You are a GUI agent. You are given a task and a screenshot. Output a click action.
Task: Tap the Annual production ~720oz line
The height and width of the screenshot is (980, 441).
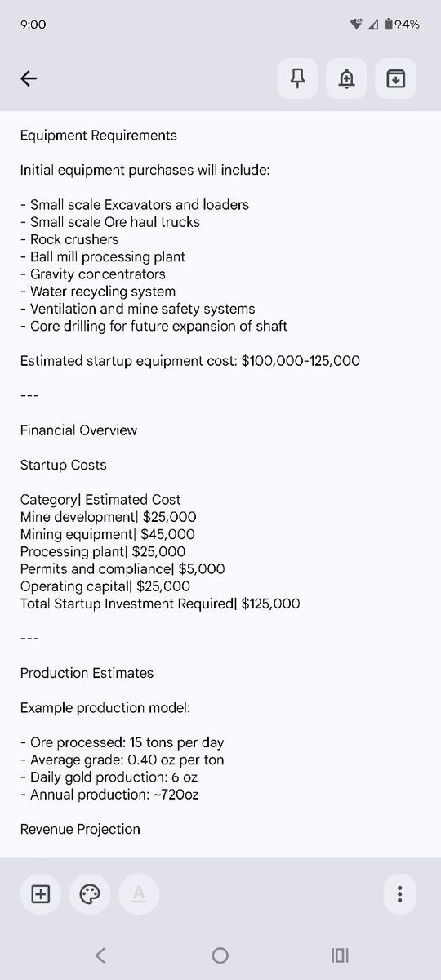point(109,794)
